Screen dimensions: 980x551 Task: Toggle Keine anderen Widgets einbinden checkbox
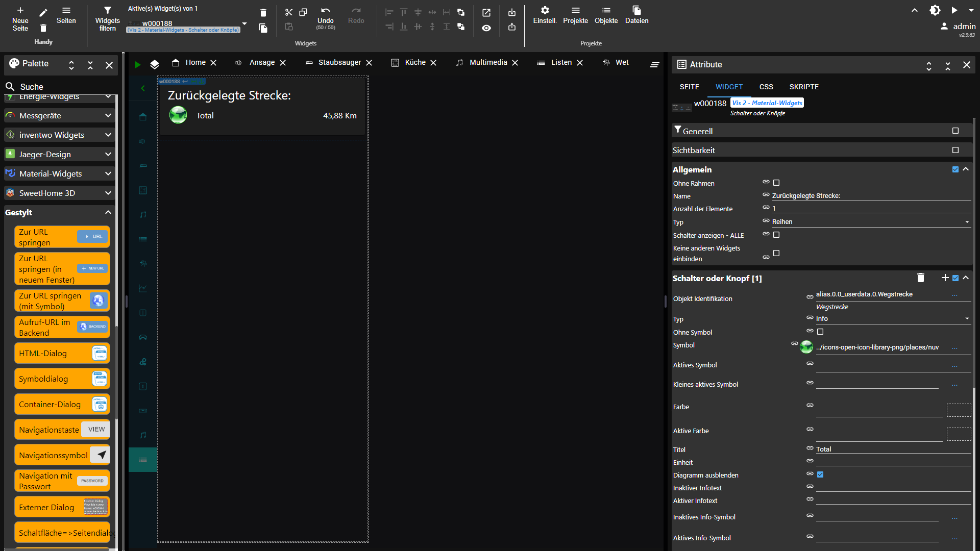(776, 253)
